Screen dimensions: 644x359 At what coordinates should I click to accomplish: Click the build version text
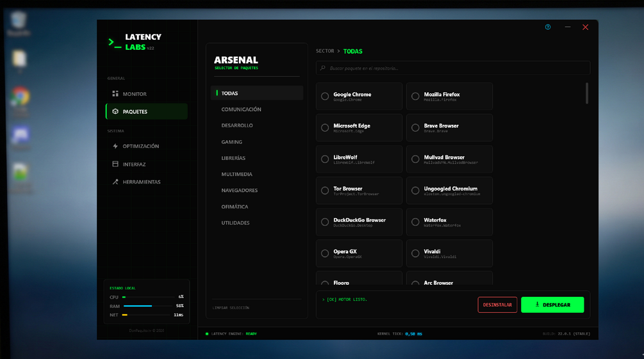[566, 334]
